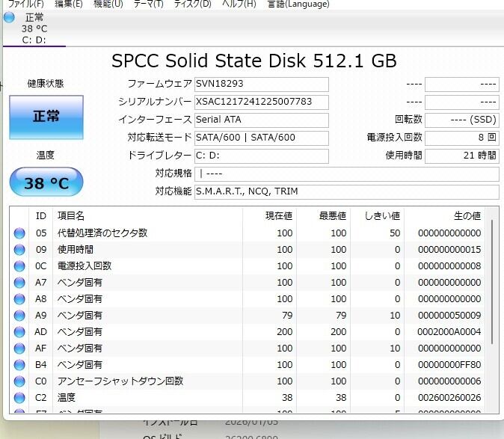Open the 言語(Language) menu

pos(298,4)
